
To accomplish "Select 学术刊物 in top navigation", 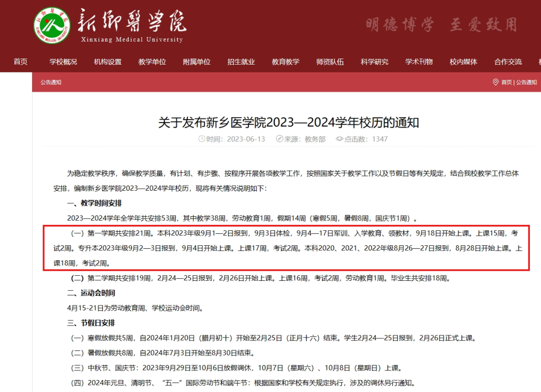I will coord(419,62).
